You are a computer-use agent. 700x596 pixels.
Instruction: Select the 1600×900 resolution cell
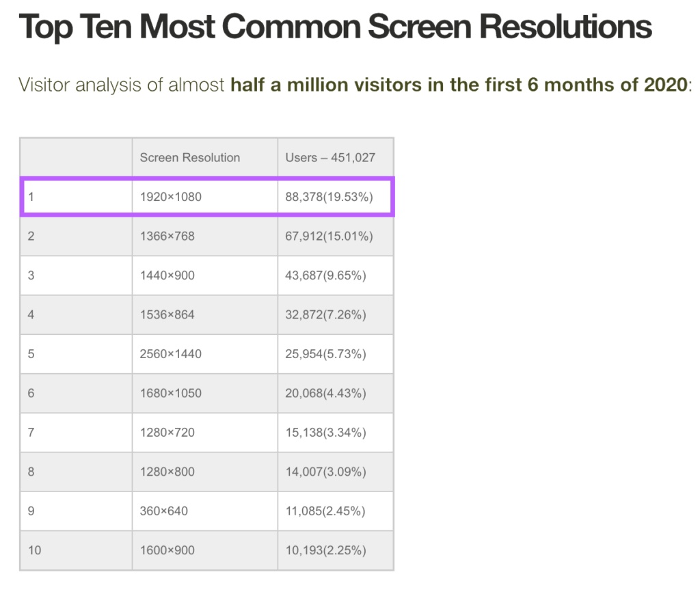167,550
